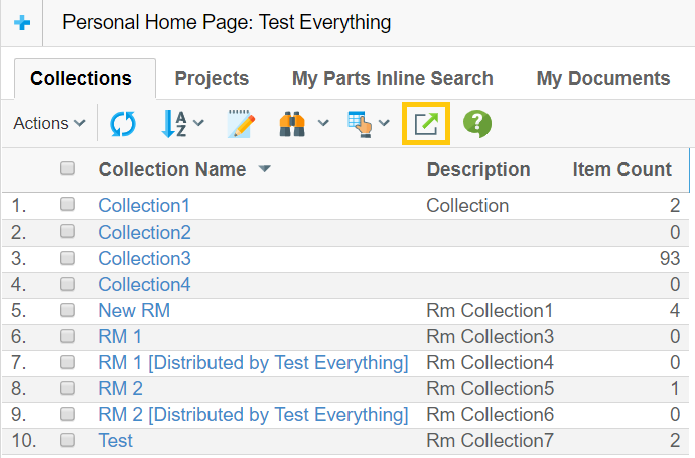Select the checkbox beside the New RM row
The height and width of the screenshot is (458, 695).
click(x=68, y=310)
